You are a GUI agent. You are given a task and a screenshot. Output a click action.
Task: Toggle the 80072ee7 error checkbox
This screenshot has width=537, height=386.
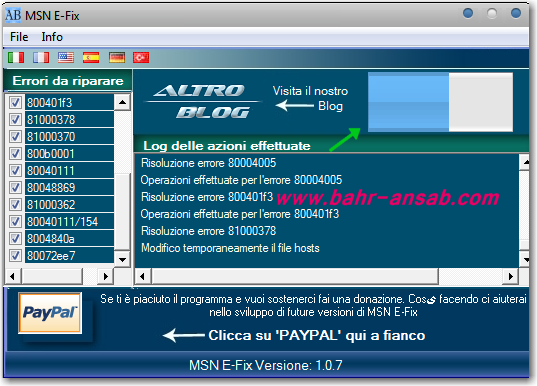coord(15,256)
